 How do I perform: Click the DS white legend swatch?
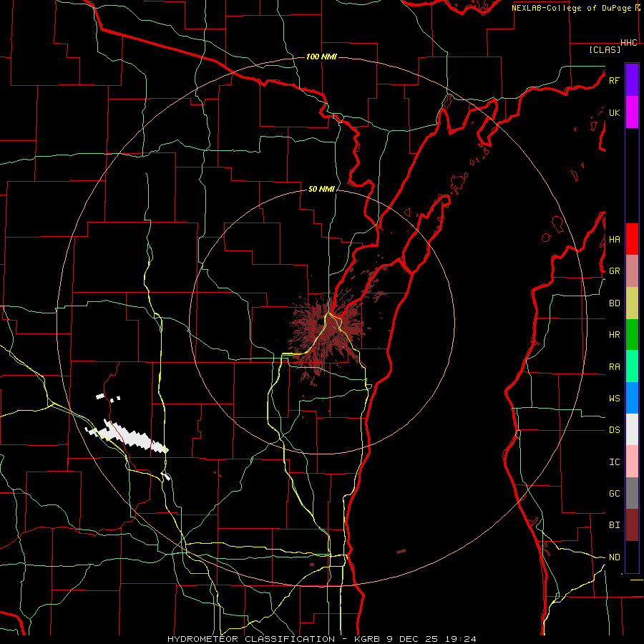pos(632,429)
